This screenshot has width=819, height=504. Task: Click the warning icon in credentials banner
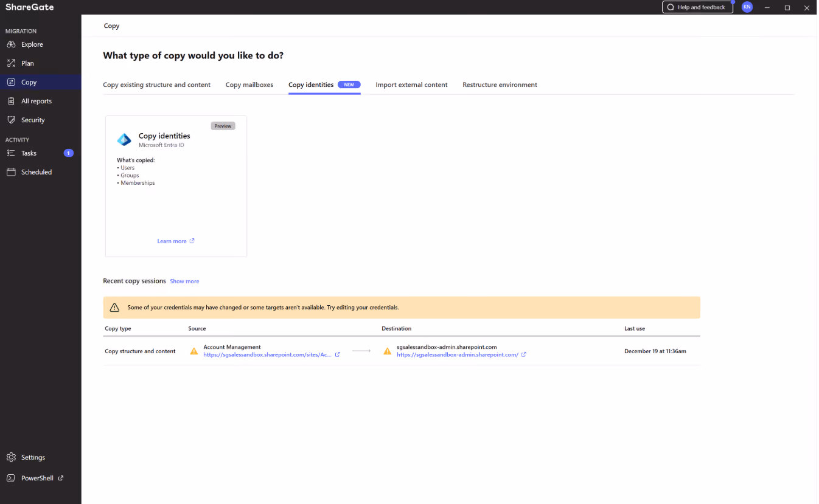pos(114,308)
